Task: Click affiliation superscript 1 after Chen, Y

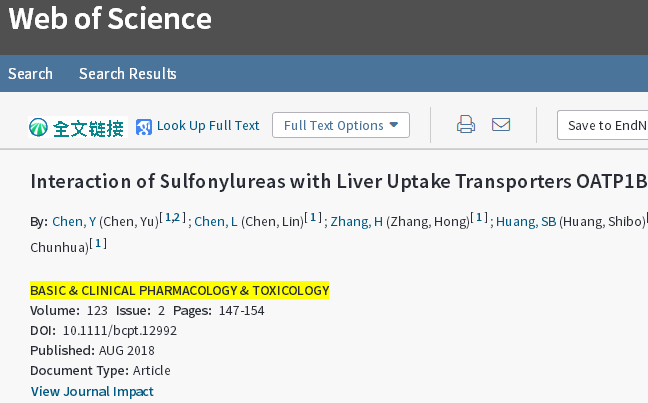Action: (x=169, y=217)
